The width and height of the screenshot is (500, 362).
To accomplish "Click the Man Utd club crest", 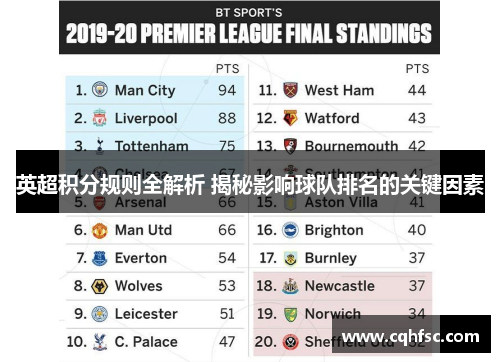I will (x=99, y=230).
